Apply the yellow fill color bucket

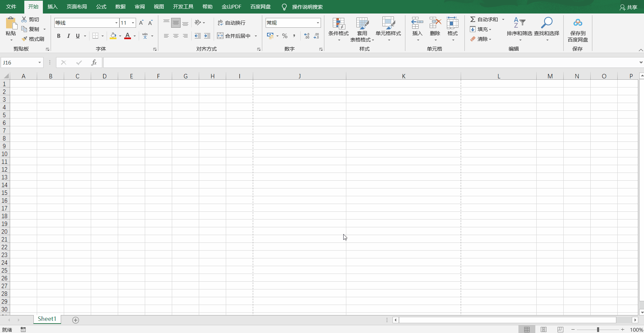pyautogui.click(x=113, y=36)
